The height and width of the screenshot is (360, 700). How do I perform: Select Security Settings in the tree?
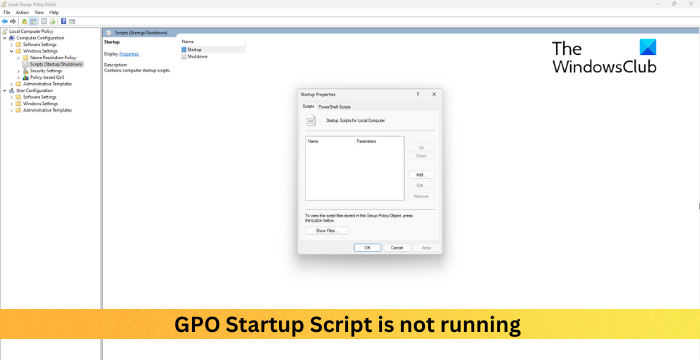pos(42,71)
